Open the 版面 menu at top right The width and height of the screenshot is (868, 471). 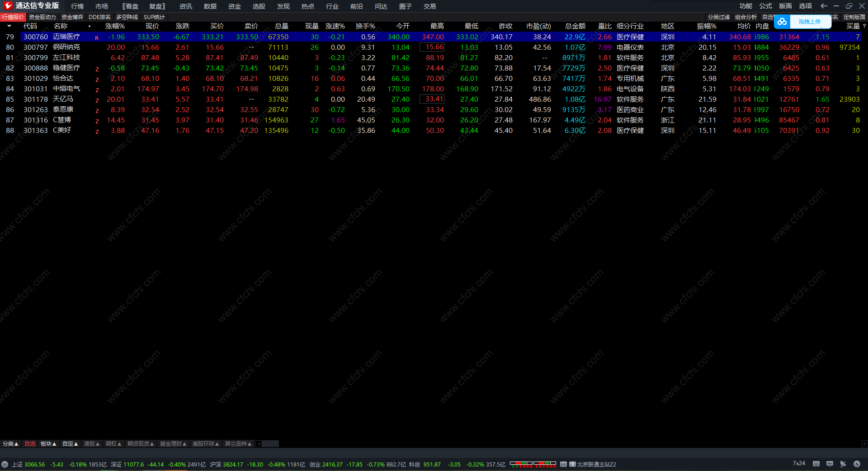coord(786,6)
